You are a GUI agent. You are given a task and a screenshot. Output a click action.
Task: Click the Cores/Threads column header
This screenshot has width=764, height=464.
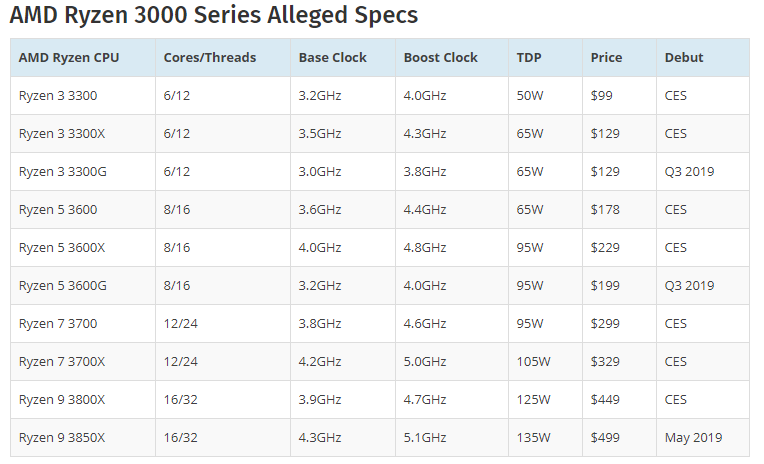[223, 58]
